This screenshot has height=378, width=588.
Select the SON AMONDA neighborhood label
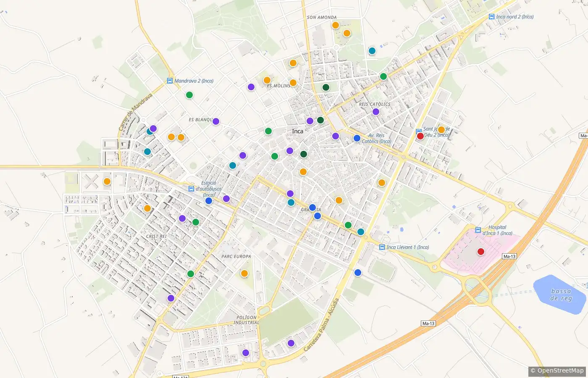pyautogui.click(x=322, y=17)
